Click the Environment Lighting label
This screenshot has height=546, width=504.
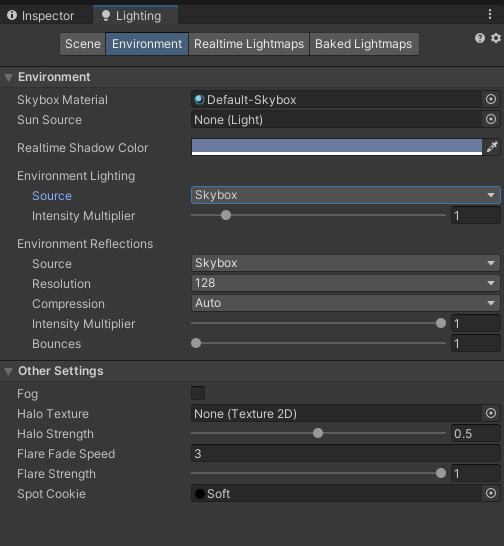pyautogui.click(x=76, y=176)
